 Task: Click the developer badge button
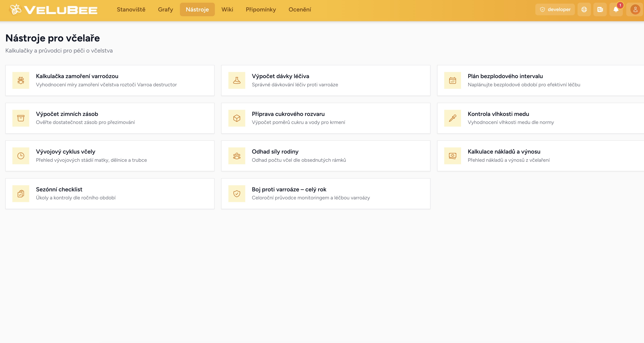(555, 10)
